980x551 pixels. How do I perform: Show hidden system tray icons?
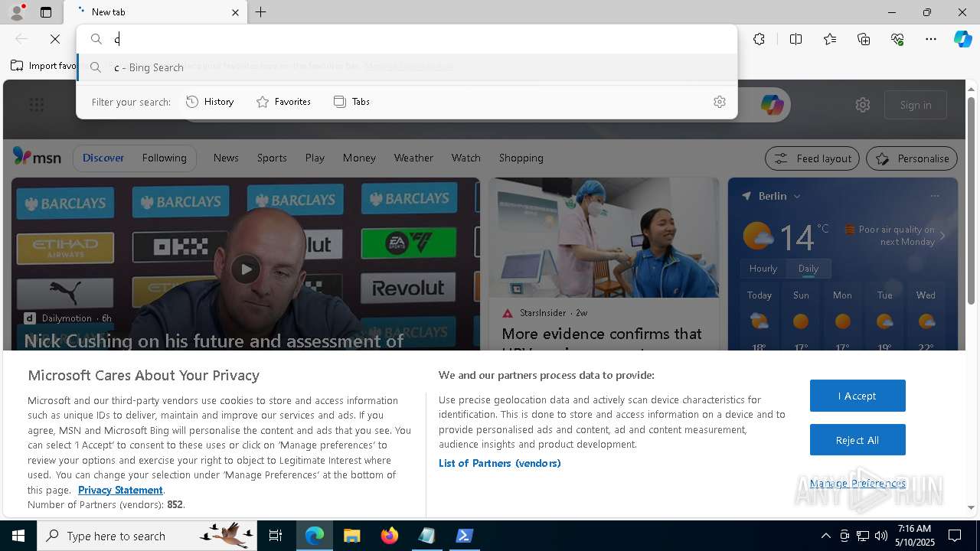(825, 536)
